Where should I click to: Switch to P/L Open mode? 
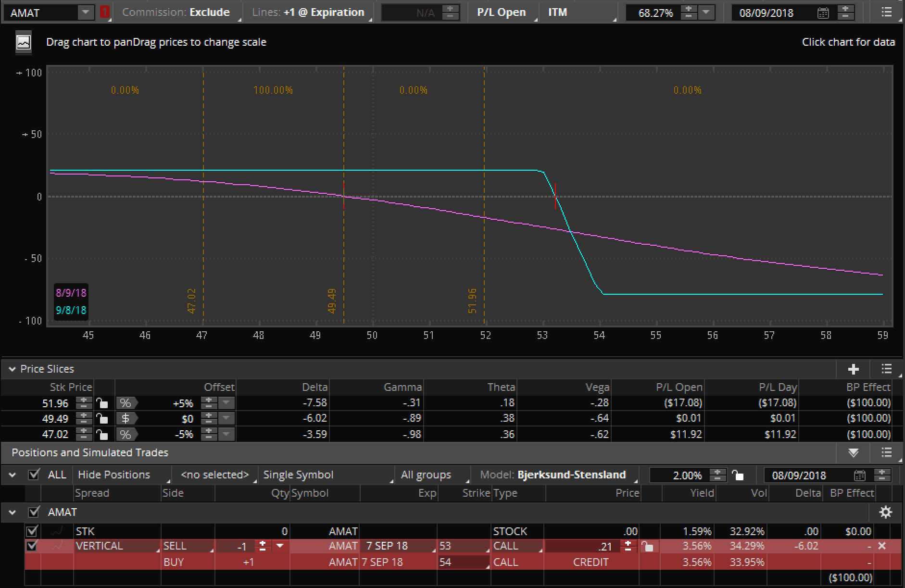(x=501, y=12)
